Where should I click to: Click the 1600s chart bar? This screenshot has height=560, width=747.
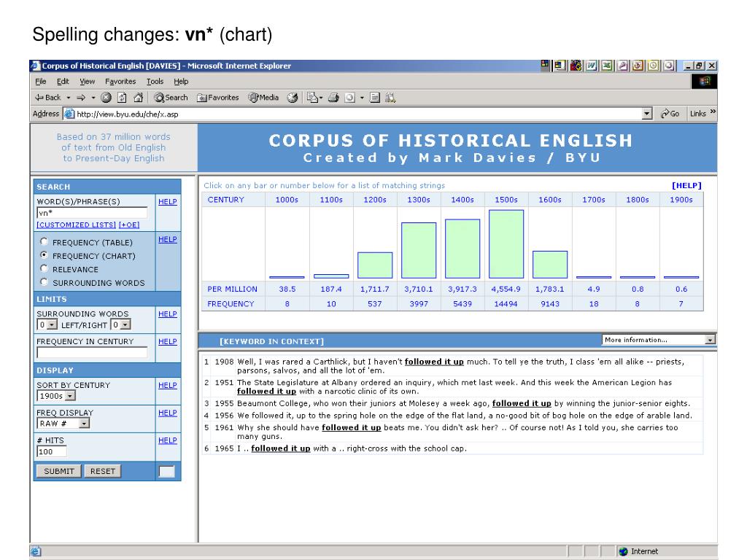click(550, 264)
